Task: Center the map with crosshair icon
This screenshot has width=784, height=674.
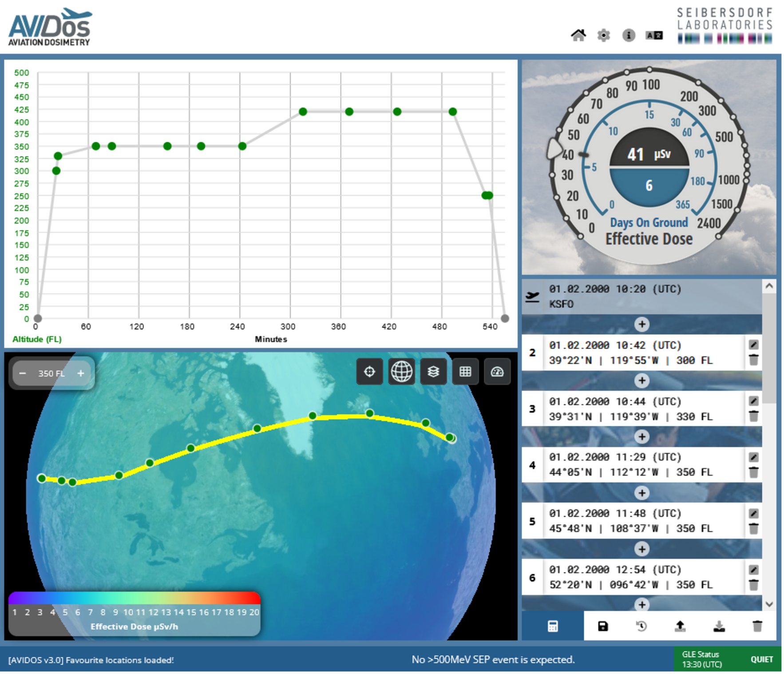Action: [x=369, y=371]
